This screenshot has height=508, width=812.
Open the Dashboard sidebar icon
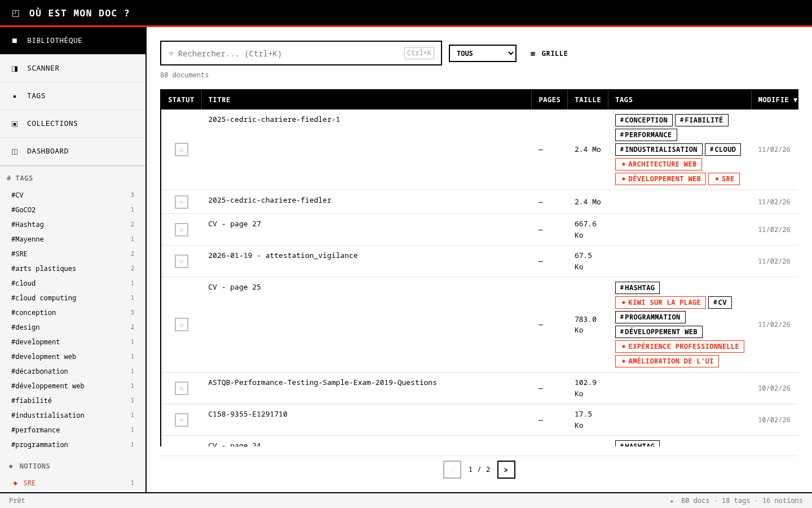[x=15, y=151]
